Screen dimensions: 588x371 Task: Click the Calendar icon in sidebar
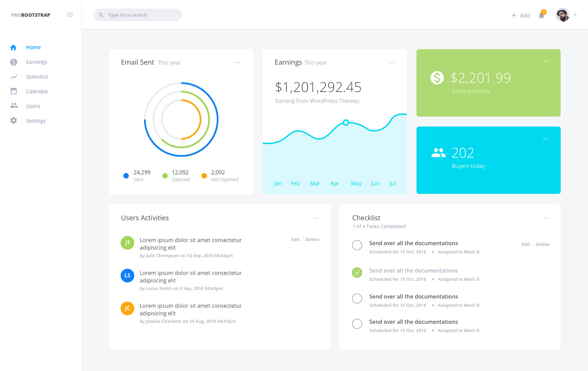point(13,91)
